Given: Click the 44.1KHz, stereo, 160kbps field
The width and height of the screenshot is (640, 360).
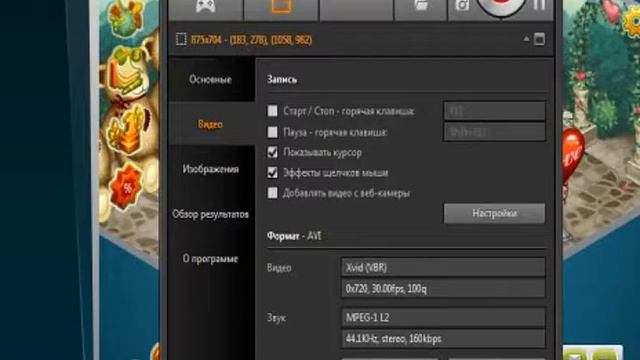Looking at the screenshot, I should 443,338.
